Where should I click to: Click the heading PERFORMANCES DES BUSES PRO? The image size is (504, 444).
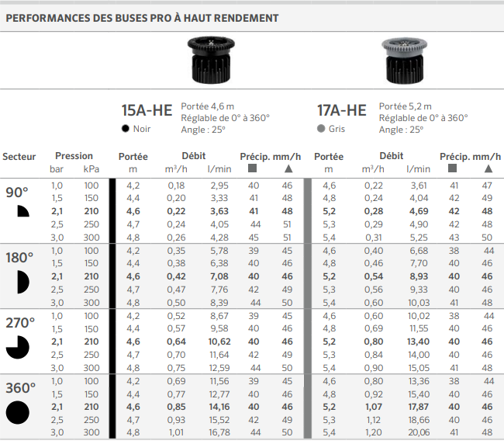[x=142, y=18]
